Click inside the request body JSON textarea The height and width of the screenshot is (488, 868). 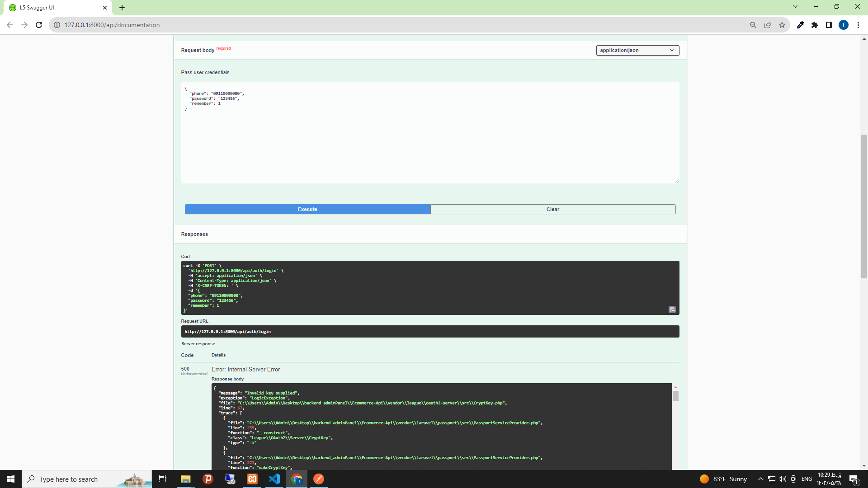(x=429, y=136)
